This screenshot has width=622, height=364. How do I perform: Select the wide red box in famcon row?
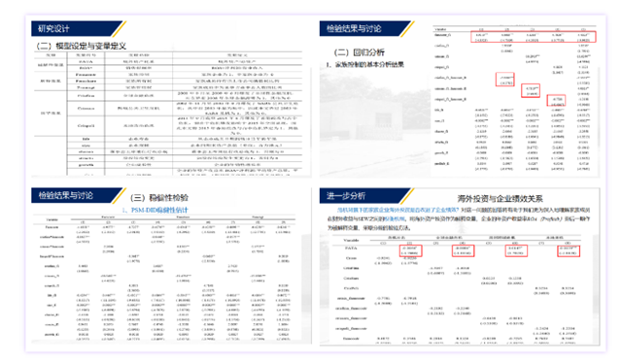pos(534,37)
